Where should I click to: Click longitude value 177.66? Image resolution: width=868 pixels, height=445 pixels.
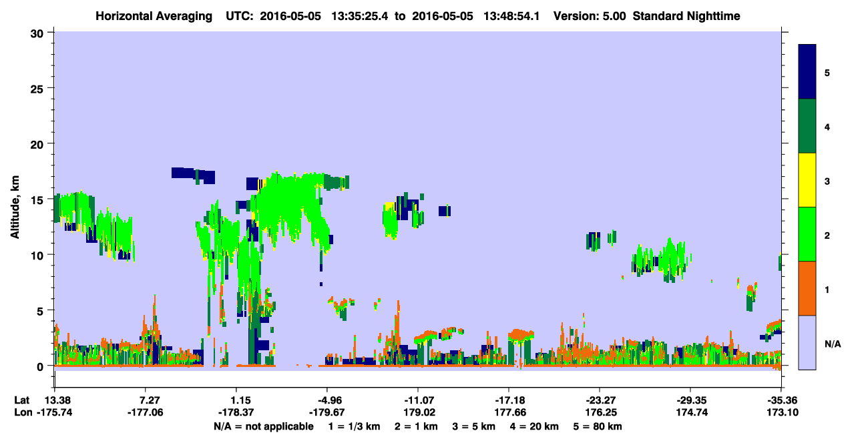[x=509, y=413]
